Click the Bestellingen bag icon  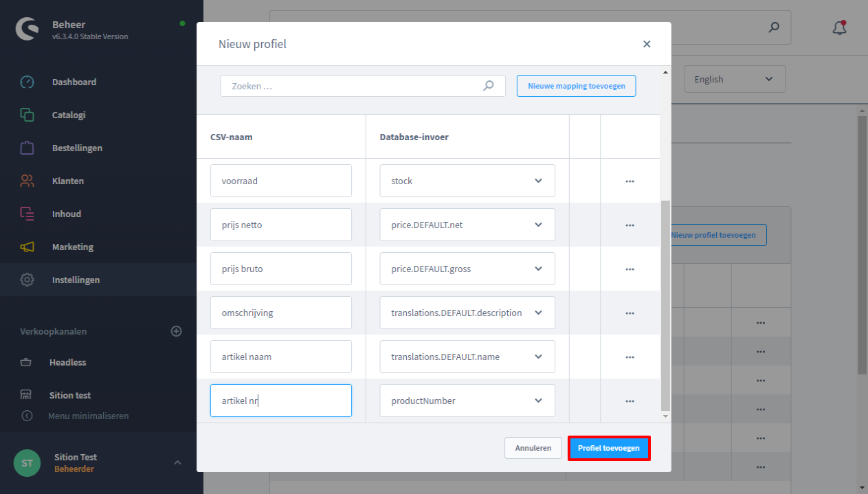click(x=27, y=148)
